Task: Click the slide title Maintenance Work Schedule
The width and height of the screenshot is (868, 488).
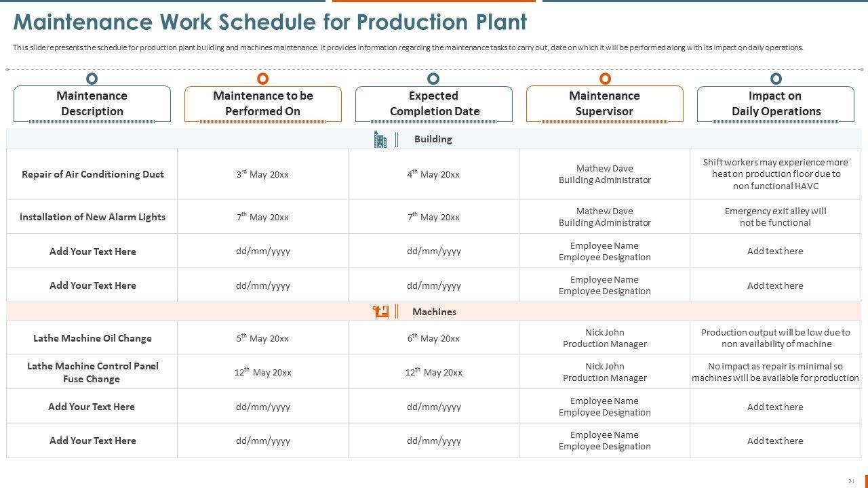Action: (x=270, y=22)
